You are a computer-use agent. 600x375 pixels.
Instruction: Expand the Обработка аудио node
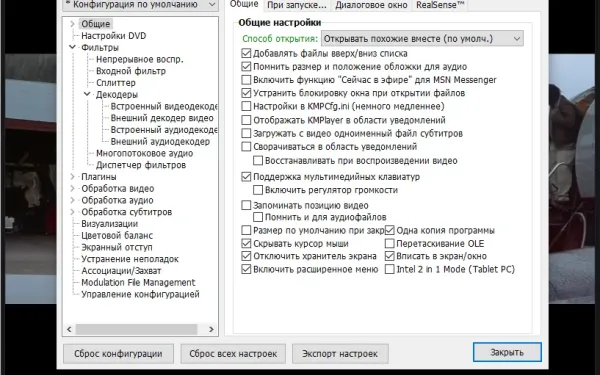click(x=72, y=201)
